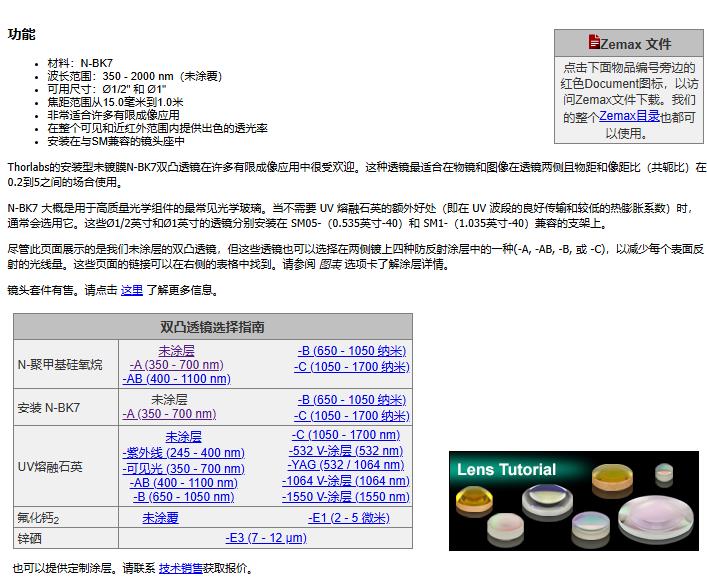The height and width of the screenshot is (584, 707).
Task: Open 安装 N-BK7 -A (350 - 700 nm) link
Action: click(x=169, y=414)
